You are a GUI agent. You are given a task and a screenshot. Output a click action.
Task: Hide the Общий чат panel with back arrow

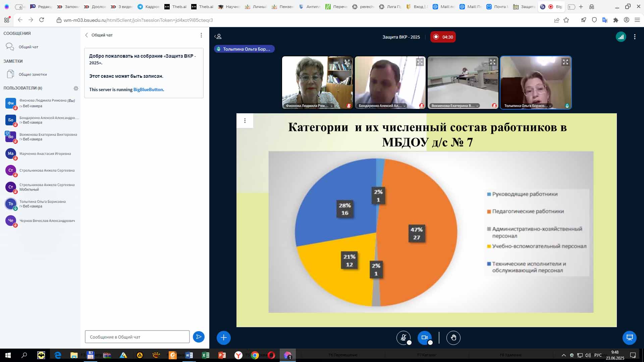coord(87,35)
